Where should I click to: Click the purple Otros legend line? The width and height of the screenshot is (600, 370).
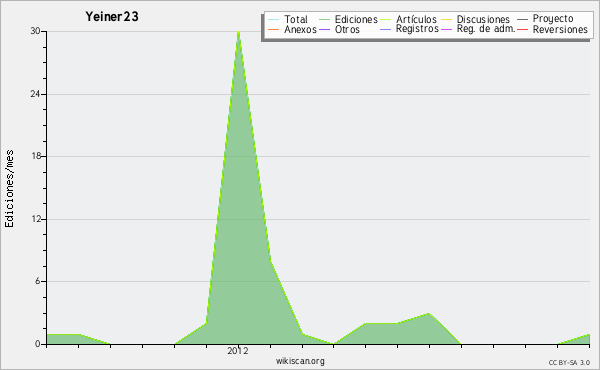click(324, 29)
